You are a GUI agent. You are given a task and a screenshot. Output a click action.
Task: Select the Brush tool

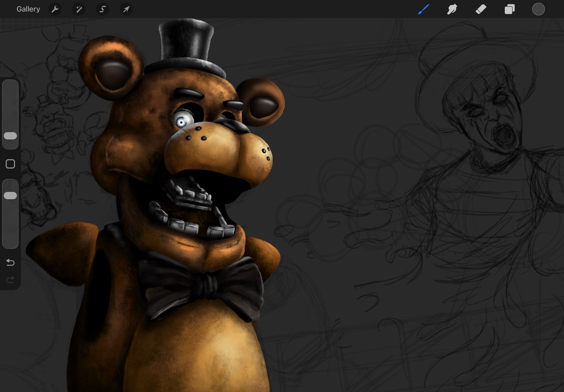pyautogui.click(x=424, y=9)
